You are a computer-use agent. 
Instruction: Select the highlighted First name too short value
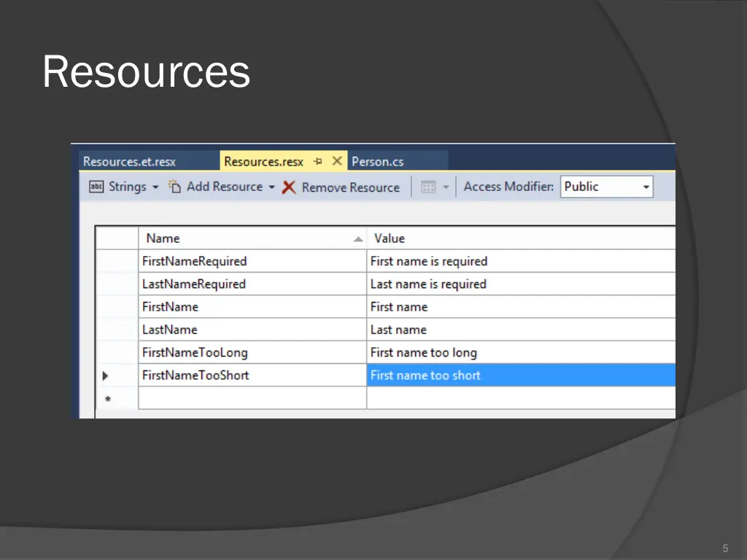click(x=425, y=376)
